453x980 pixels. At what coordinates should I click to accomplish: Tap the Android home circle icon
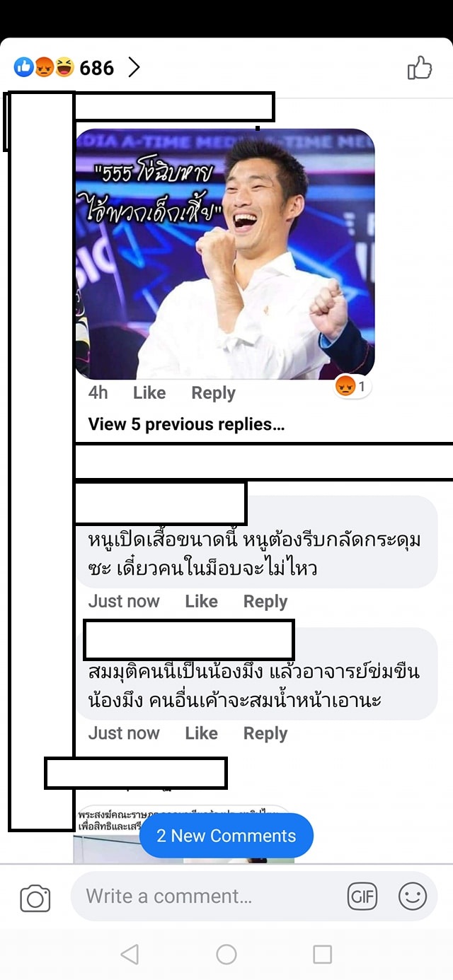[x=226, y=955]
